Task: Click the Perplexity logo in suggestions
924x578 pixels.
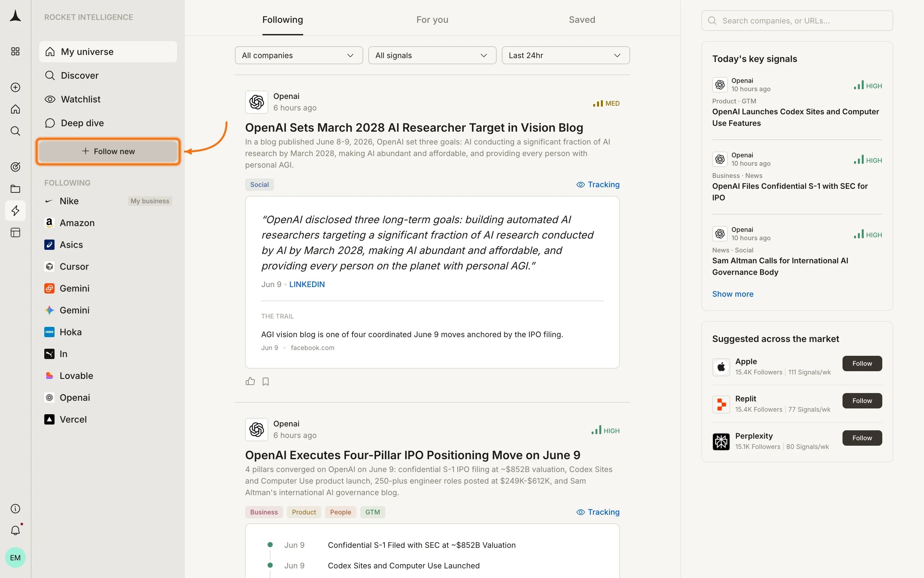Action: [x=721, y=442]
